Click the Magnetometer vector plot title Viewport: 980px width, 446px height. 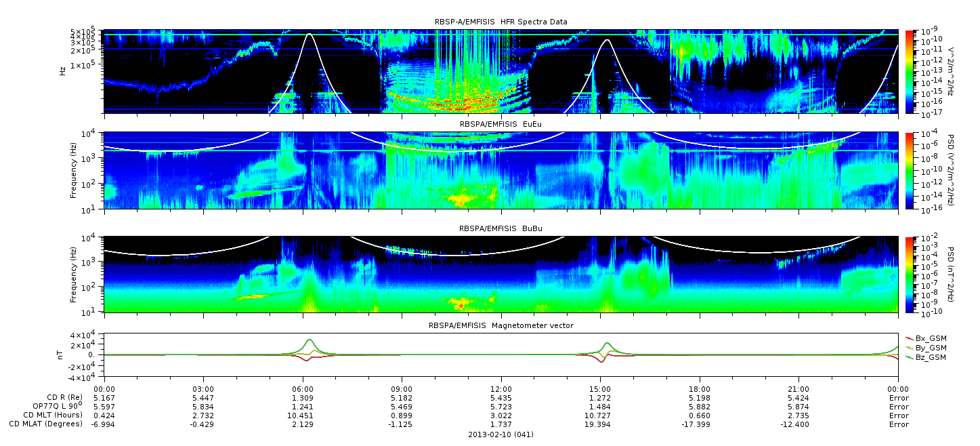coord(500,325)
